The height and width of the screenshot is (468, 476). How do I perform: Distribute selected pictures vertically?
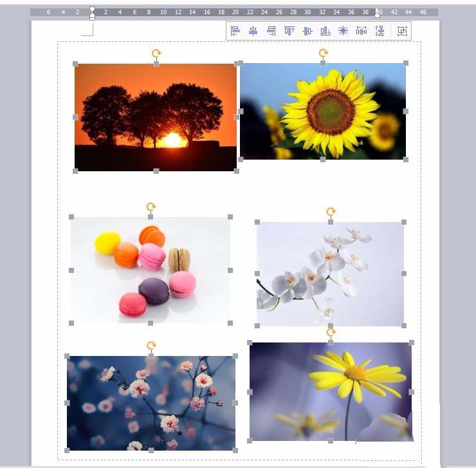click(x=380, y=31)
